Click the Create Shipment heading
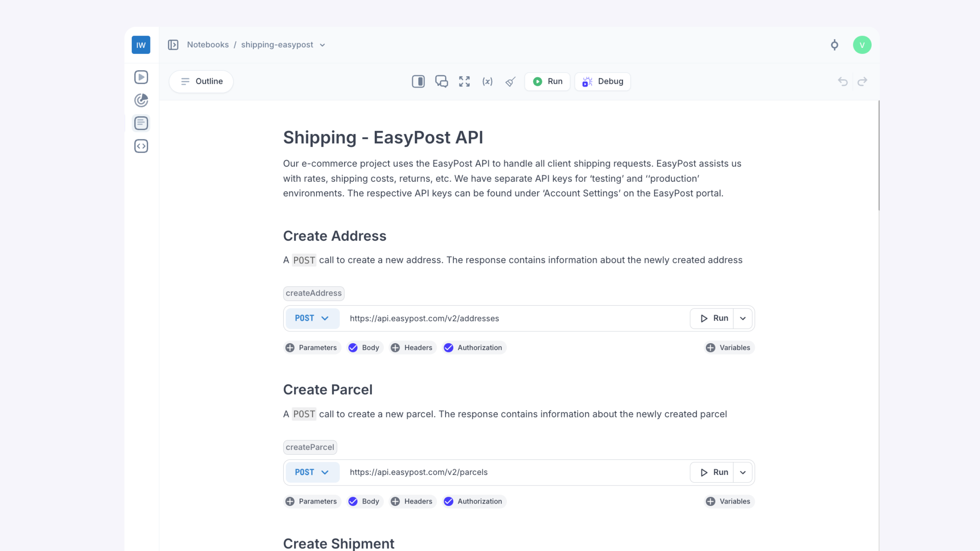This screenshot has height=551, width=980. [x=339, y=543]
